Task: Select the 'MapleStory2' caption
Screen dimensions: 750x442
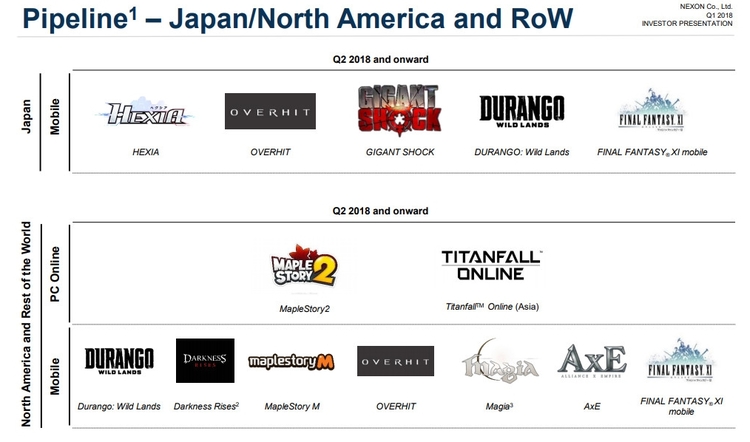Action: pyautogui.click(x=305, y=309)
